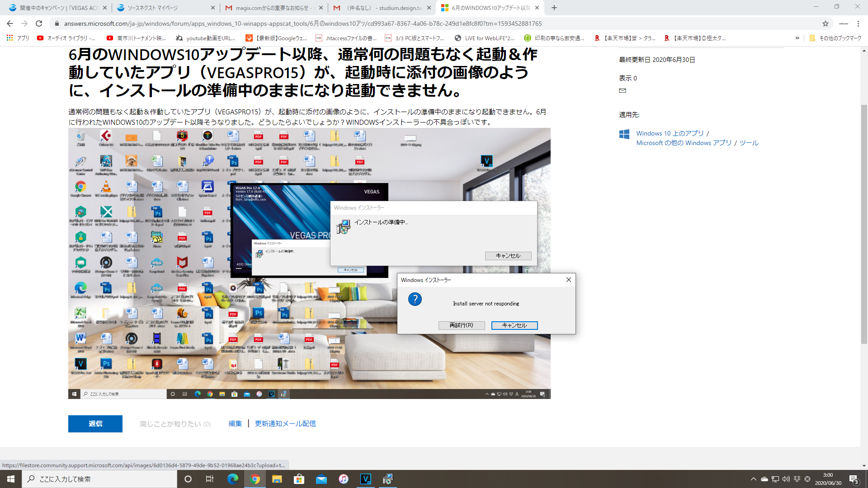Click the taskbar search box ここに入力して検索
868x488 pixels.
99,479
